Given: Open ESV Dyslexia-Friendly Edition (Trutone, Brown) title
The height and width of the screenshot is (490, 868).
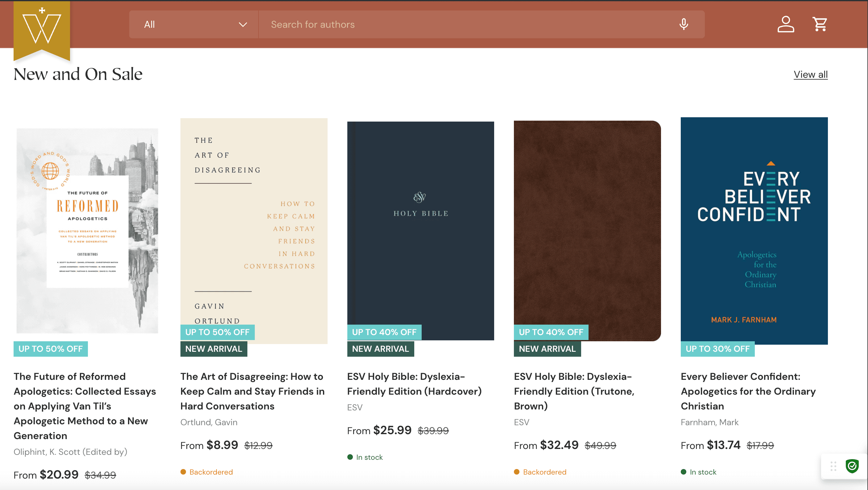Looking at the screenshot, I should point(574,391).
